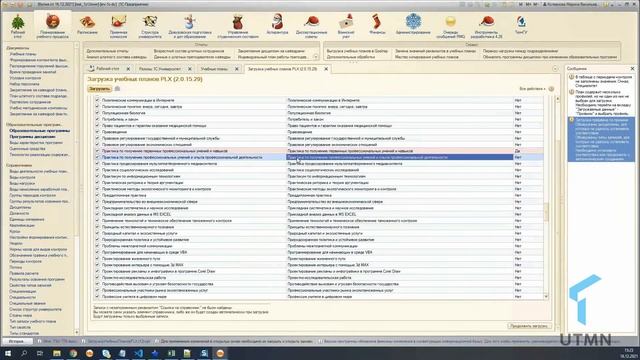Viewport: 640px width, 360px height.
Task: Uncheck Проектирование жизненного пути row checkbox
Action: pyautogui.click(x=97, y=258)
